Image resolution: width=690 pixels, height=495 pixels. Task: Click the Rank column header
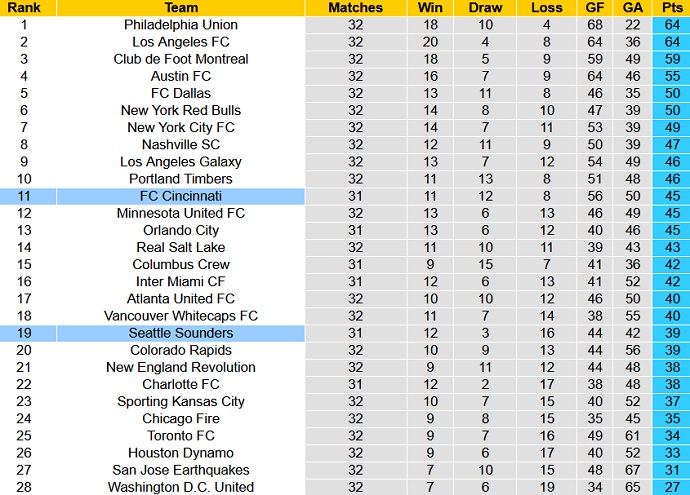click(24, 7)
